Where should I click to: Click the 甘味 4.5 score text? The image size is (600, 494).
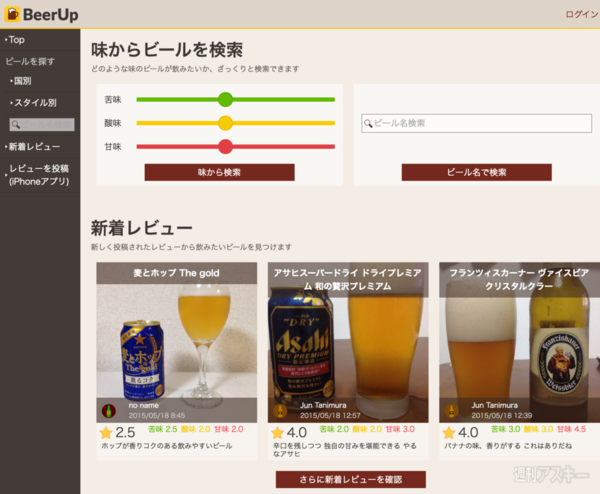click(571, 429)
